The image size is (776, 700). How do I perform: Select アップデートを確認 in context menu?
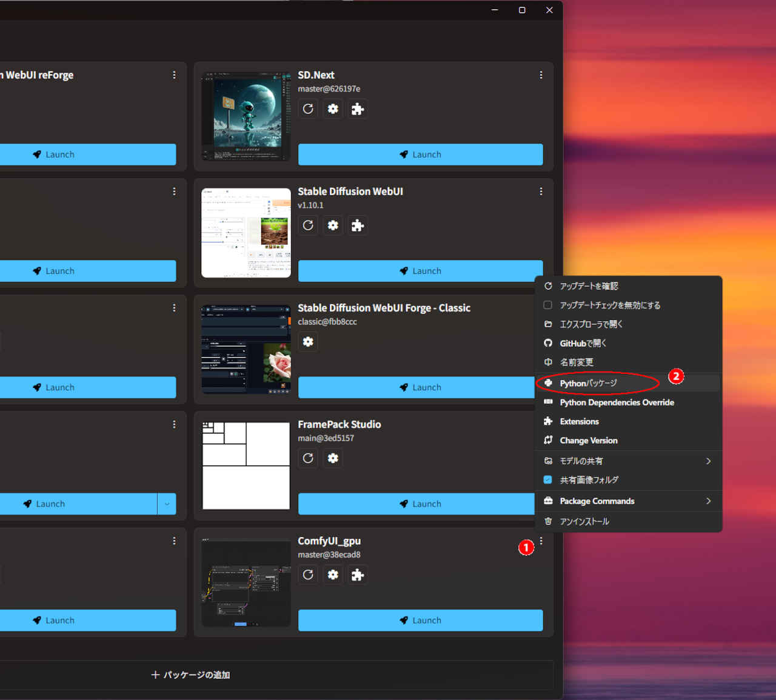628,286
